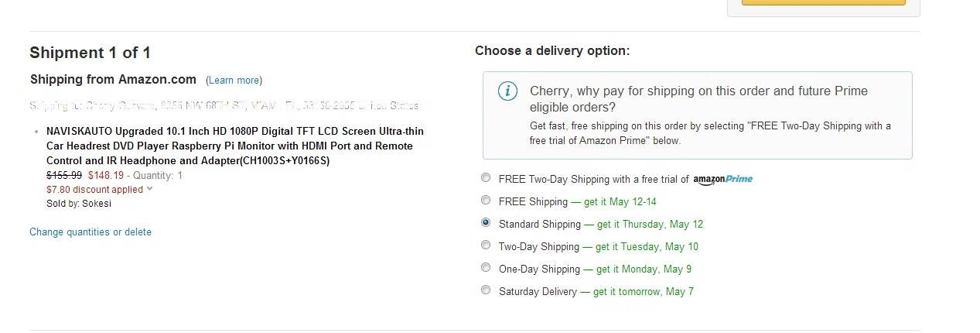Choose the Two-Day Shipping radio option
980x333 pixels.
(x=486, y=245)
